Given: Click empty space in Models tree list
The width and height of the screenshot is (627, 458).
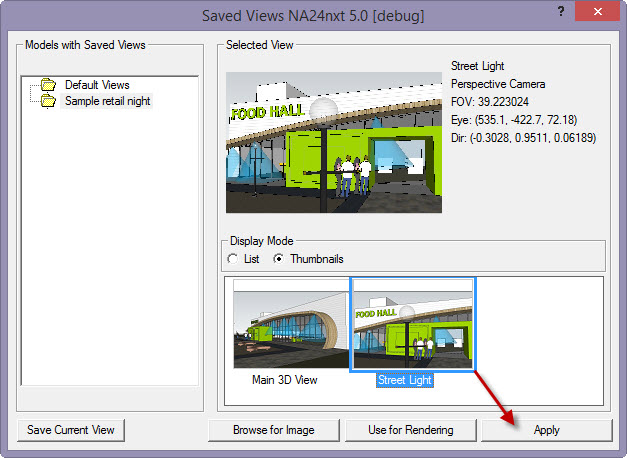Looking at the screenshot, I should (110, 250).
